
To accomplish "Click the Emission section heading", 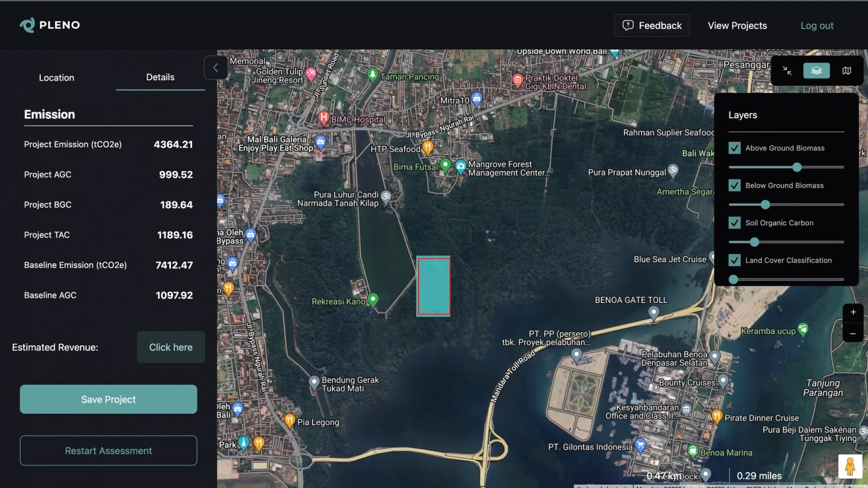I will coord(49,115).
